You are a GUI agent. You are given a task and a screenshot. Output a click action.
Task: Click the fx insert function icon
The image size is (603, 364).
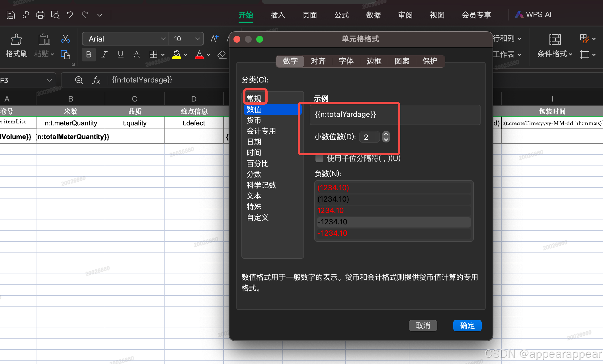click(x=96, y=80)
